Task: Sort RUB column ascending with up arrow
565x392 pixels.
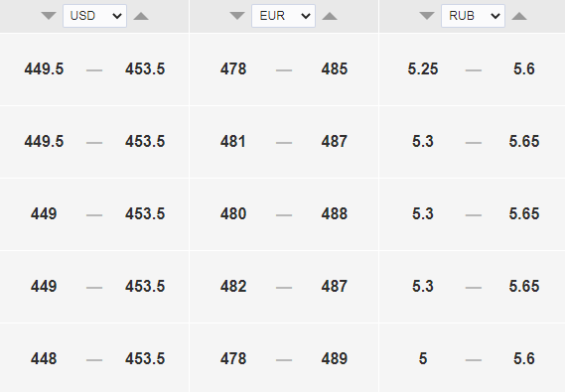Action: pyautogui.click(x=519, y=16)
